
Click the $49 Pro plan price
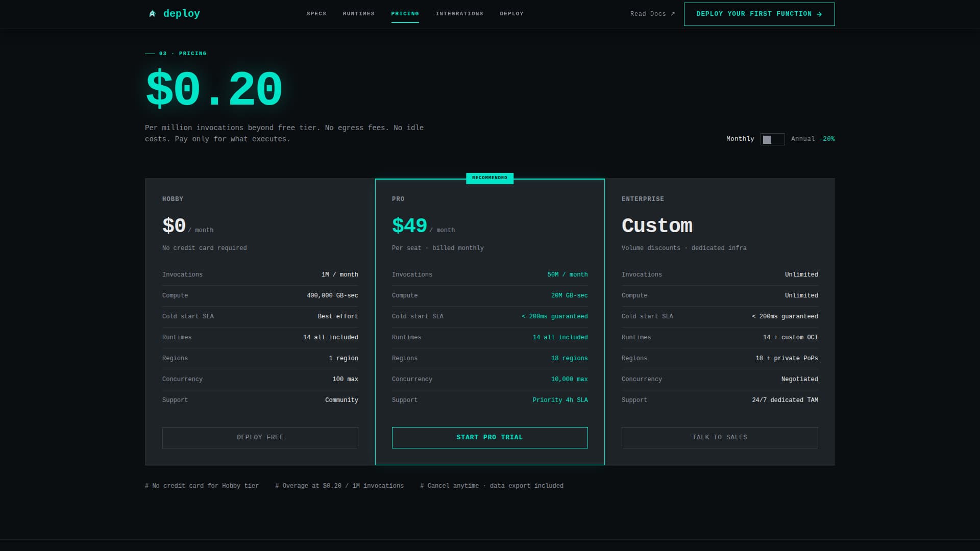pos(409,226)
